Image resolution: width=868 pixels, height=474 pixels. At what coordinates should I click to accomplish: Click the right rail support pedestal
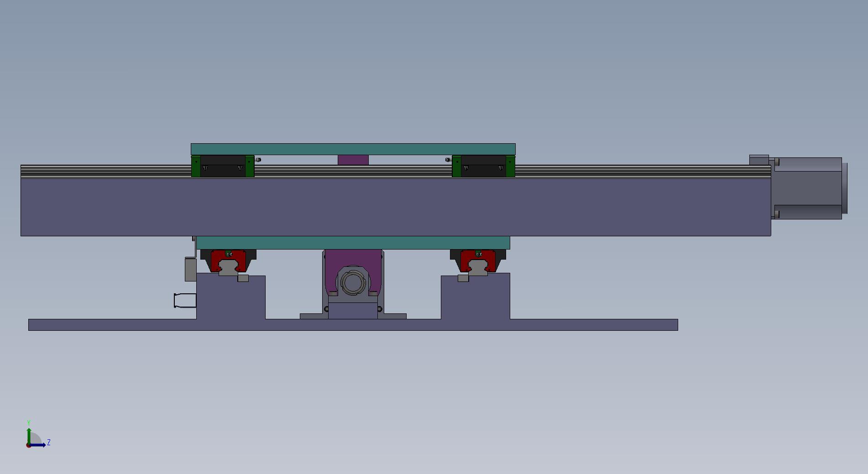click(476, 296)
